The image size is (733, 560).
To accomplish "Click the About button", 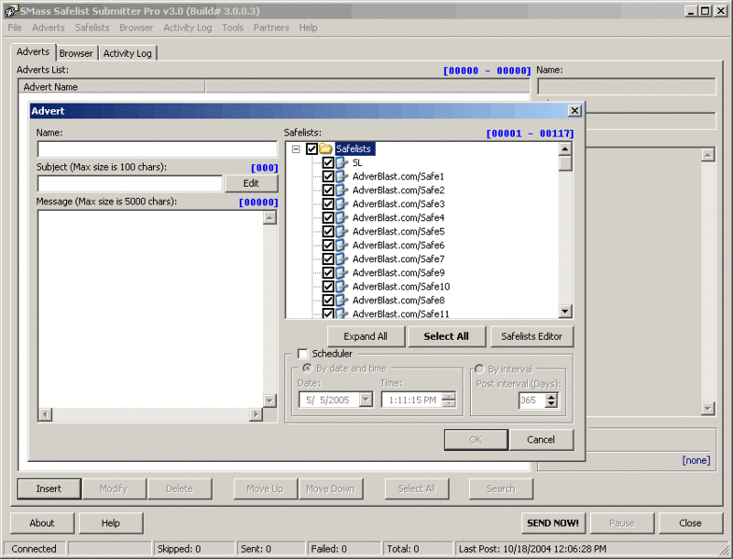I will click(42, 523).
